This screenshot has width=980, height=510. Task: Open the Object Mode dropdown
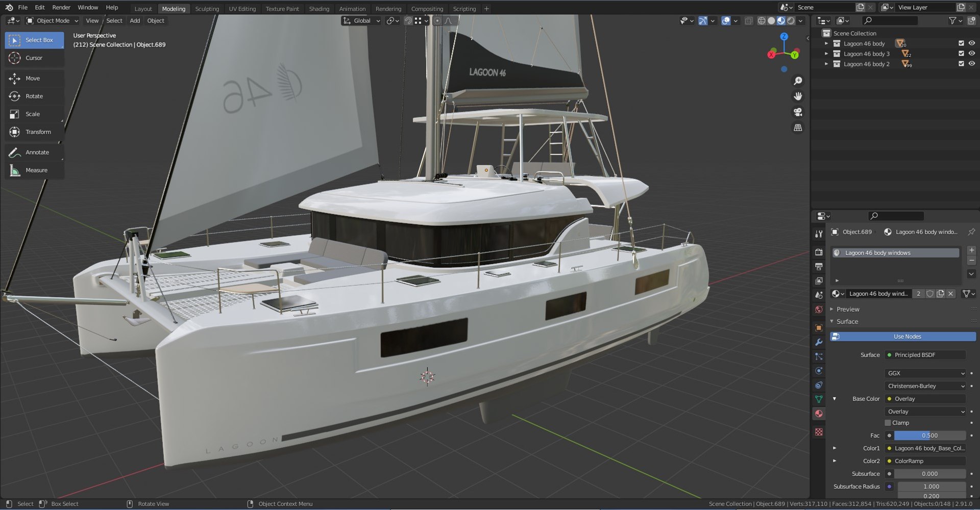[x=52, y=21]
